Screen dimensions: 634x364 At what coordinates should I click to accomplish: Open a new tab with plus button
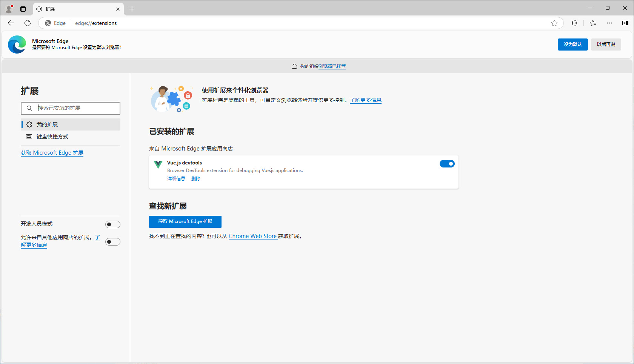pyautogui.click(x=132, y=9)
